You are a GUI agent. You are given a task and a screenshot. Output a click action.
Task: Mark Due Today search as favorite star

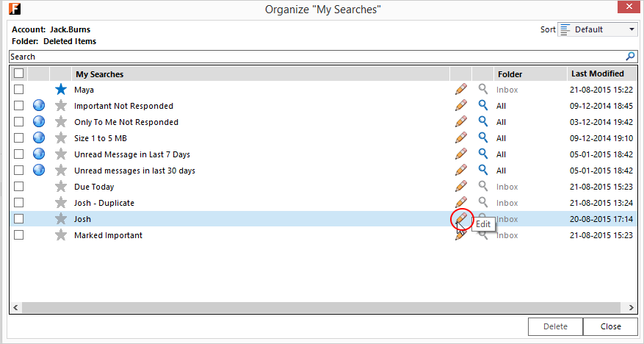(60, 187)
